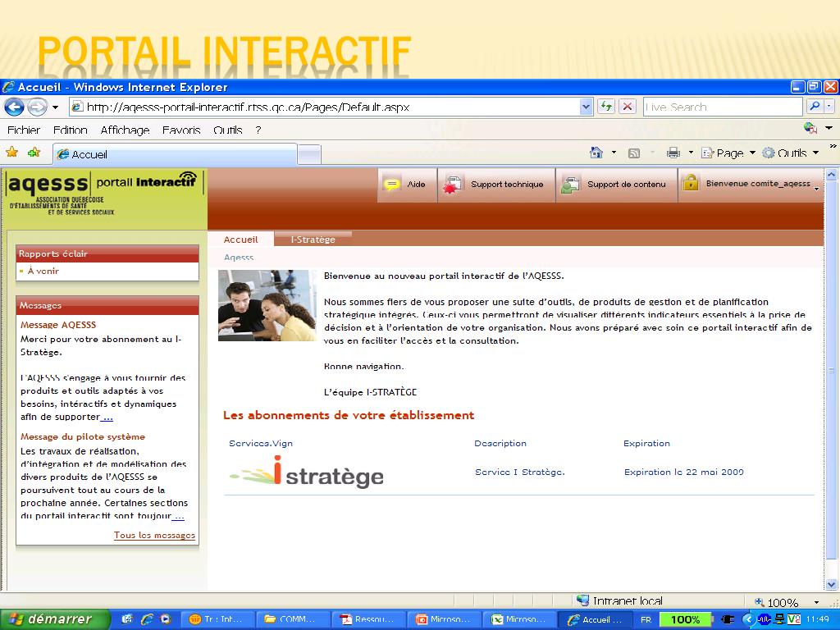This screenshot has height=630, width=840.
Task: Click the démarrer Start button
Action: pyautogui.click(x=55, y=619)
